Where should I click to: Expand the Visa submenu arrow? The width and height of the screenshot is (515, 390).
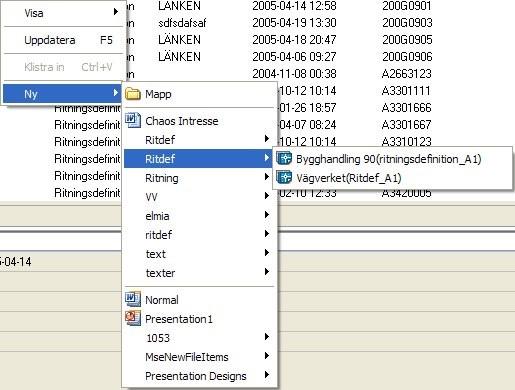coord(116,12)
